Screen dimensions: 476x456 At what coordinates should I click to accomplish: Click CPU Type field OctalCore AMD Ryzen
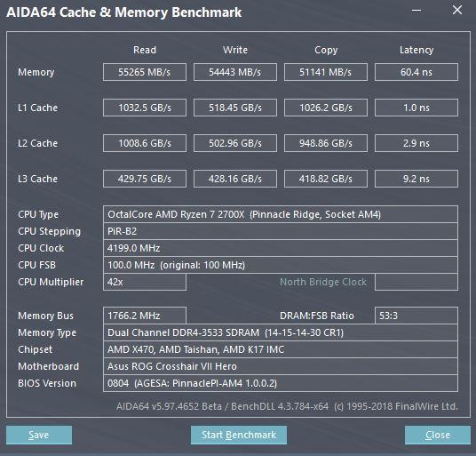point(281,214)
